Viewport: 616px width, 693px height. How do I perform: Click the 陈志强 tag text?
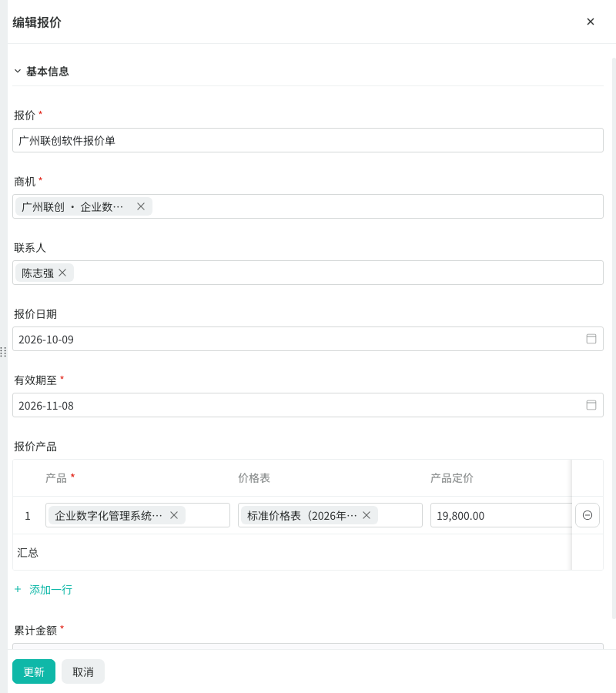[x=38, y=273]
